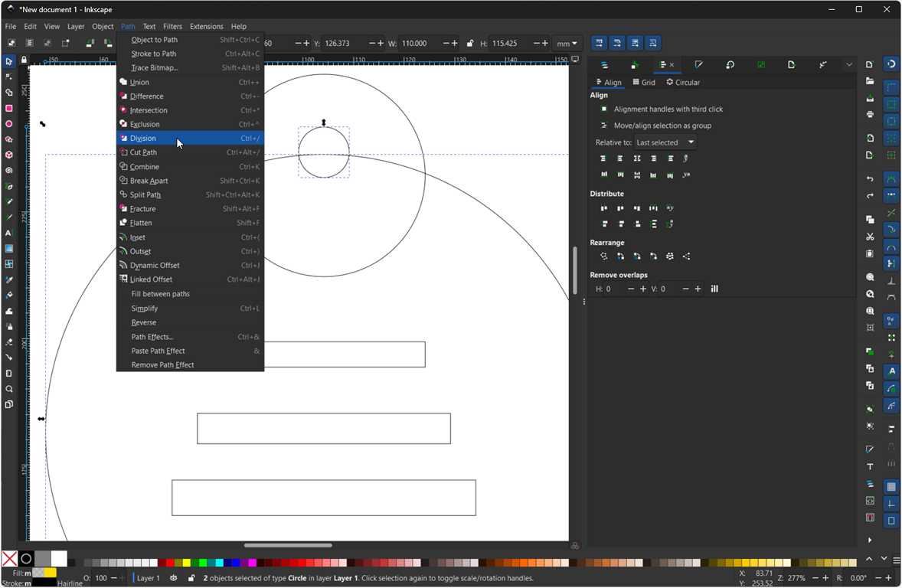Screen dimensions: 902x588
Task: Open the Text and Font dialog icon
Action: point(870,466)
